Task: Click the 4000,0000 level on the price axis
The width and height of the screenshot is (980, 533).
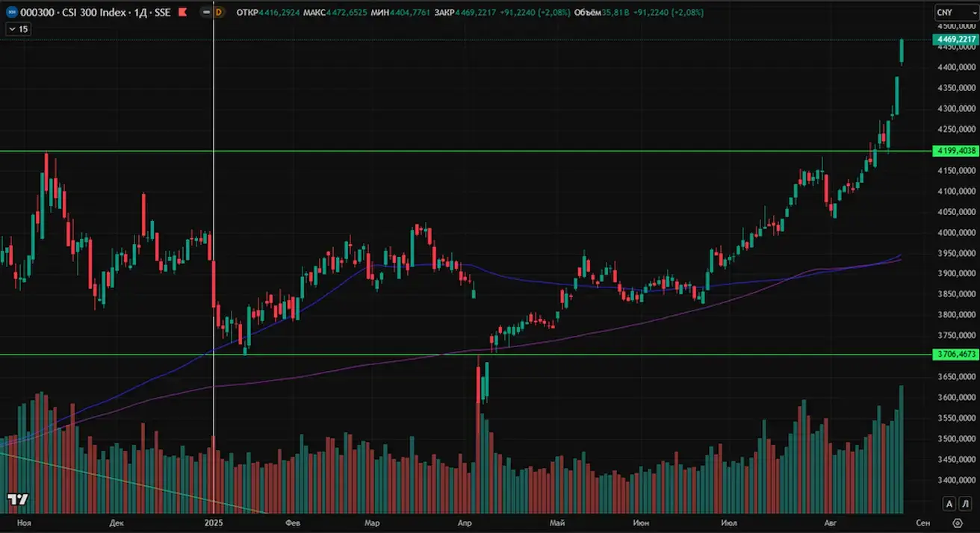Action: point(955,232)
